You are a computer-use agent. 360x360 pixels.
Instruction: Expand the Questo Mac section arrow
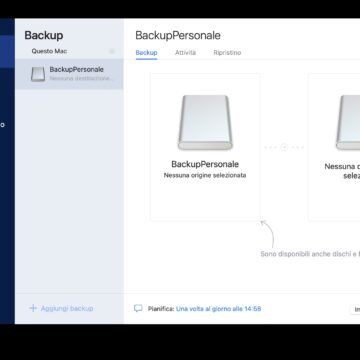[112, 51]
